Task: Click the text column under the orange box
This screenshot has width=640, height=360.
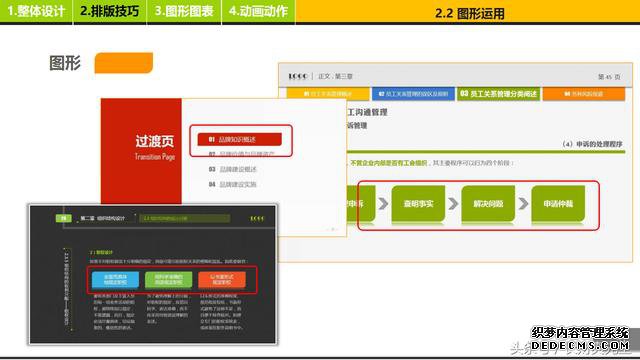Action: (x=221, y=312)
